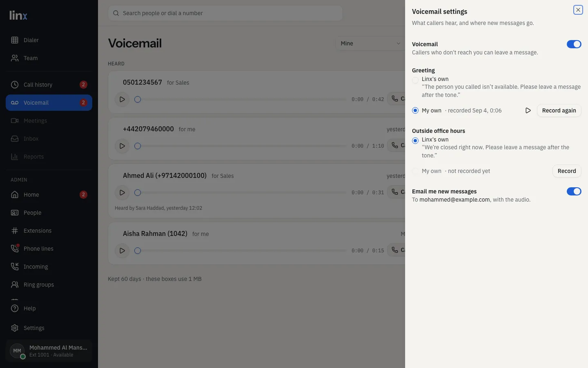This screenshot has height=368, width=588.
Task: Open the Dialer grid icon
Action: [15, 40]
